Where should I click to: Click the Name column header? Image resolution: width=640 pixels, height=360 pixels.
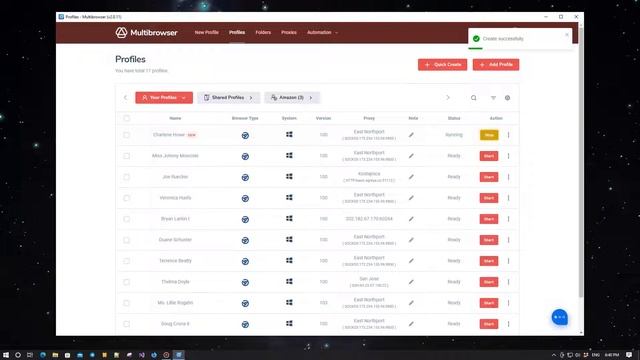tap(175, 118)
